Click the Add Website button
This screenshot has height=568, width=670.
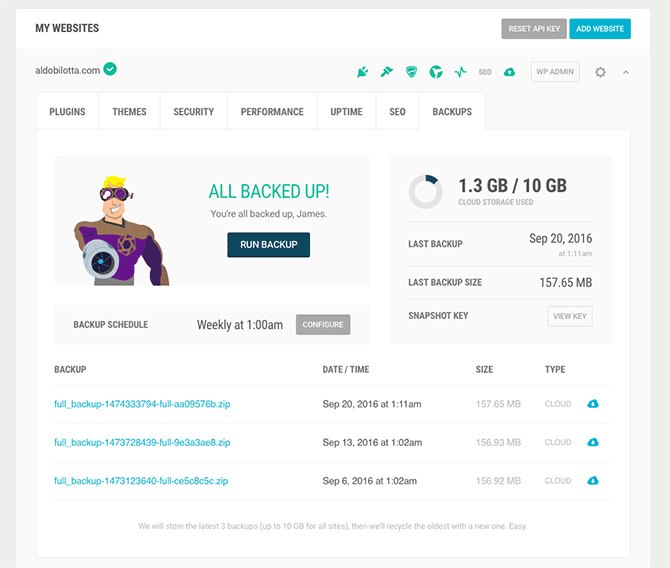click(x=600, y=29)
